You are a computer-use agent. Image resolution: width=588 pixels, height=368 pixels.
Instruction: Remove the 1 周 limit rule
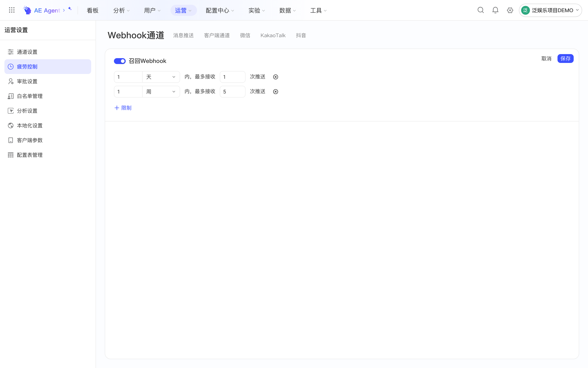[276, 92]
